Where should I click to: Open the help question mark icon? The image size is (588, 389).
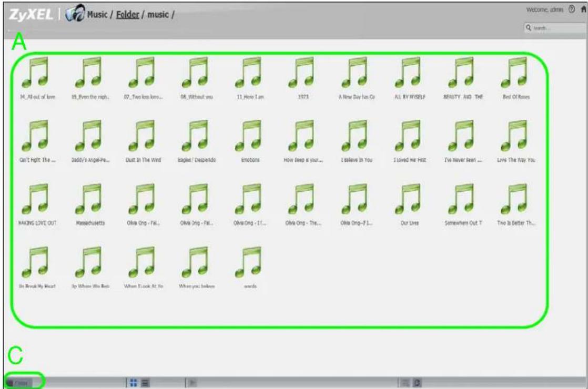(x=572, y=9)
